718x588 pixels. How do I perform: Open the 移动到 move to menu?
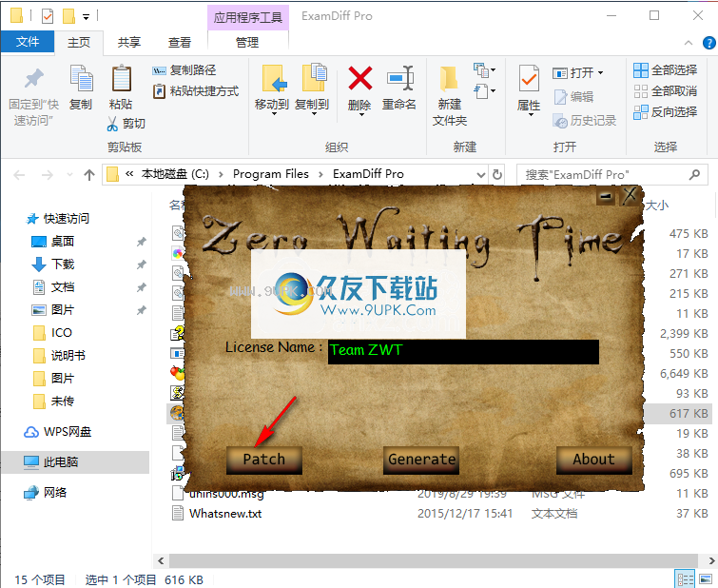tap(272, 89)
